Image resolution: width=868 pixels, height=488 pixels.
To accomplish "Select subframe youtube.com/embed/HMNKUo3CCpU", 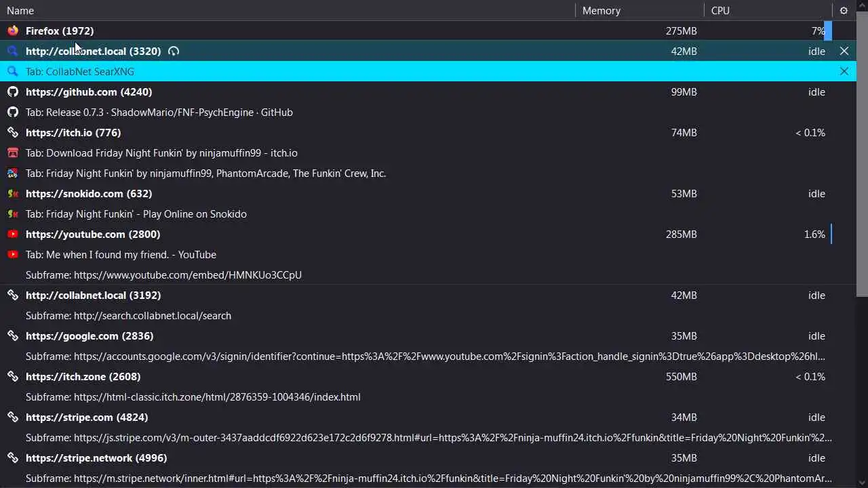I will 428,274.
